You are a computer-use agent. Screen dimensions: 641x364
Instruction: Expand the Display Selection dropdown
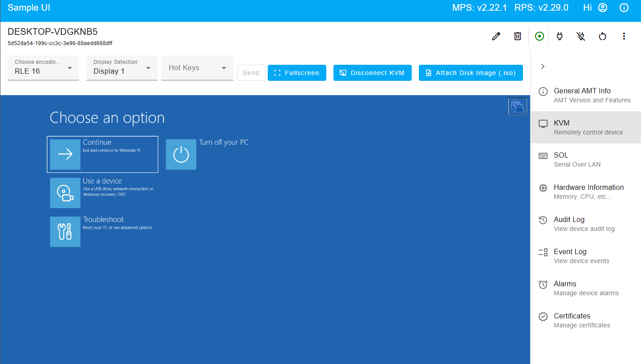click(x=122, y=68)
